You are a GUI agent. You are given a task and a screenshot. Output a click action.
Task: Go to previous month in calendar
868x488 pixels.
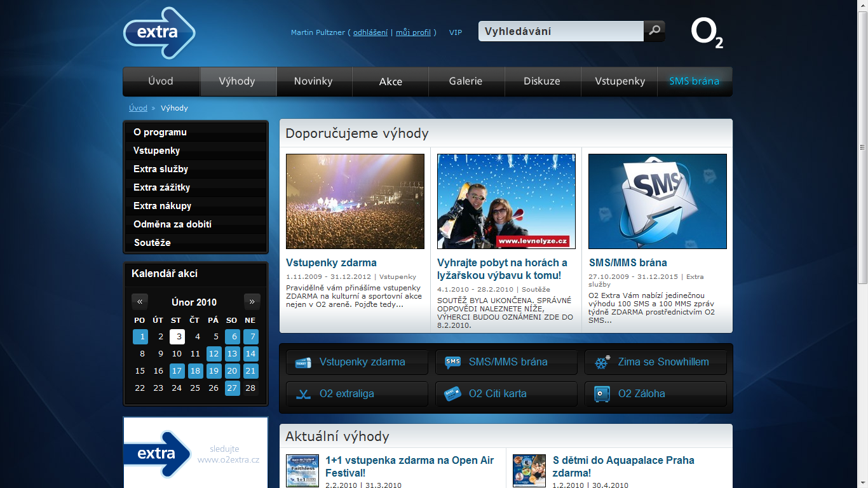[x=140, y=301]
